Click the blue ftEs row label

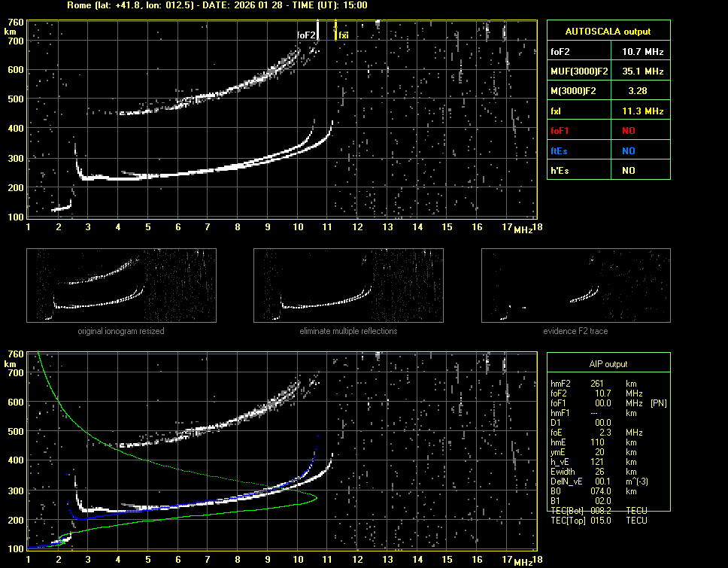[x=559, y=150]
